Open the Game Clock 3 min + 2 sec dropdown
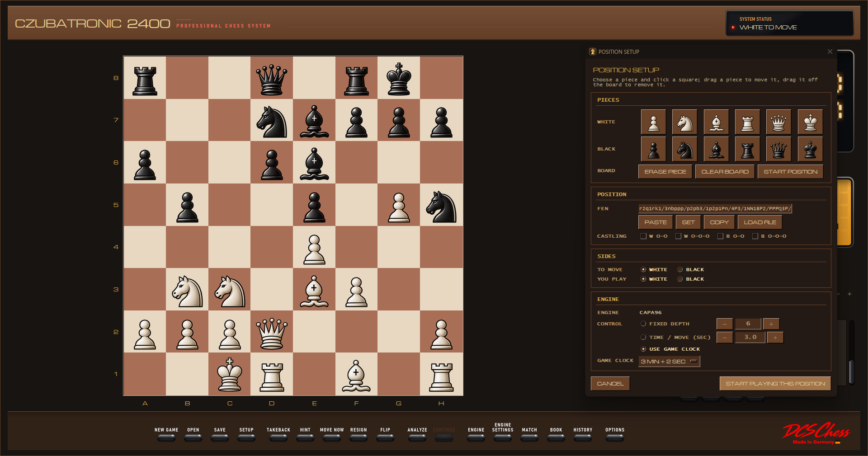868x456 pixels. 669,361
